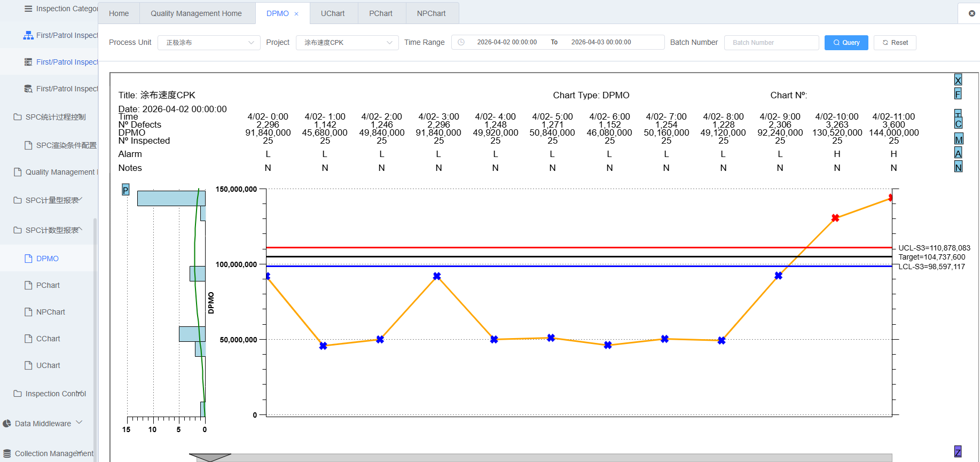Click the Collection Management database icon

tap(7, 453)
